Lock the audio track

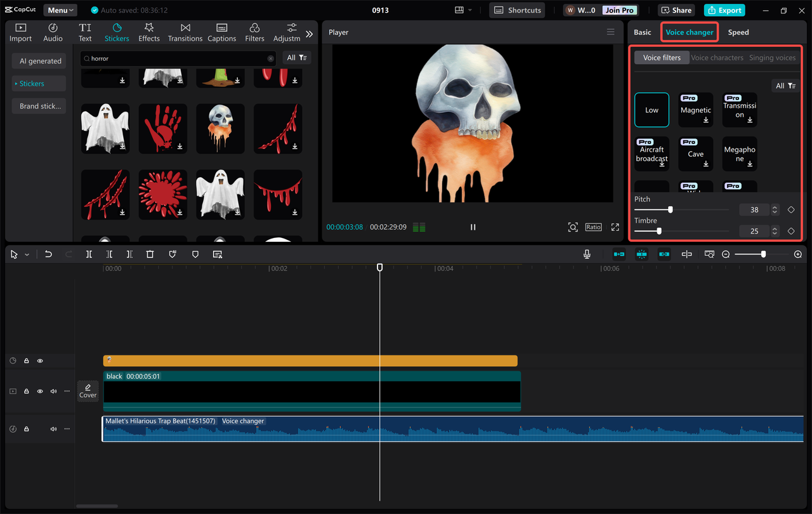(x=26, y=428)
